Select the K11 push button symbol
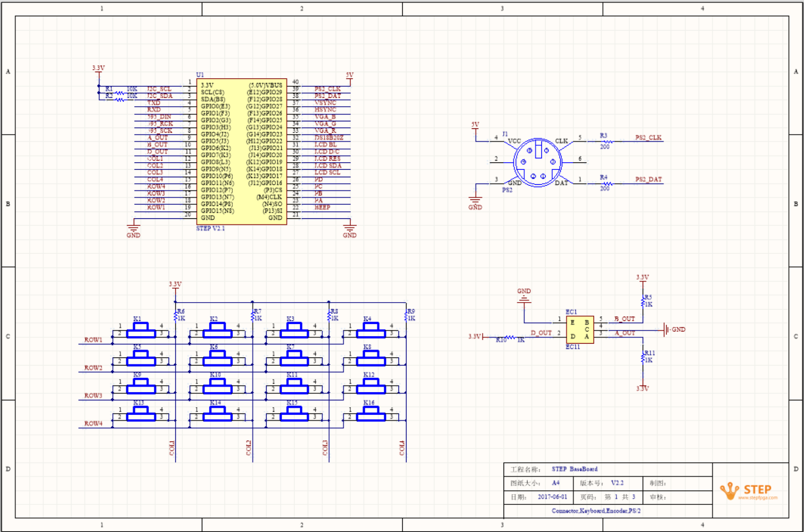804x532 pixels. pos(294,386)
